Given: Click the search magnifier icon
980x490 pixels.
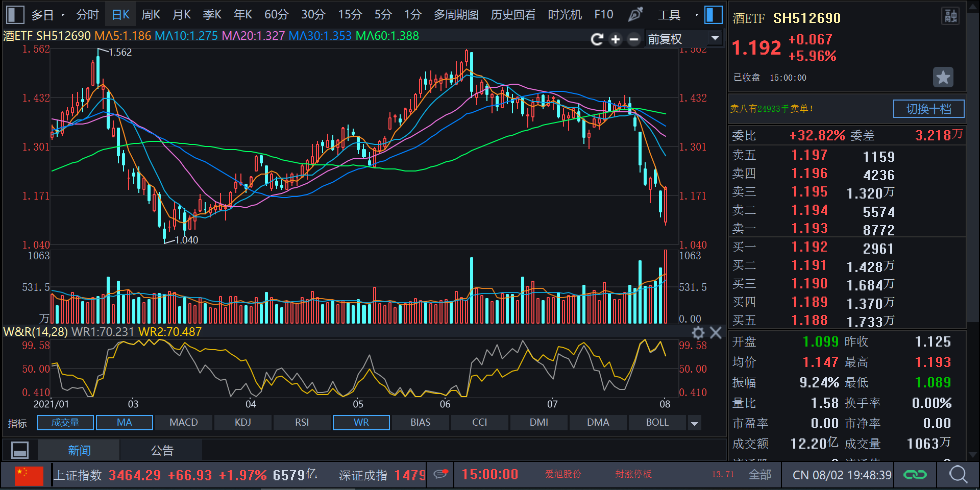Looking at the screenshot, I should tap(958, 475).
